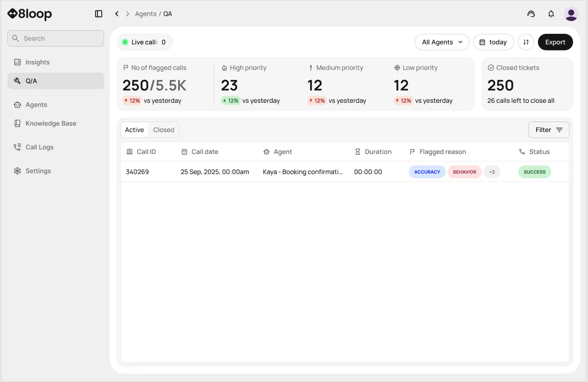Go forward with right chevron arrow
This screenshot has height=382, width=588.
[127, 14]
